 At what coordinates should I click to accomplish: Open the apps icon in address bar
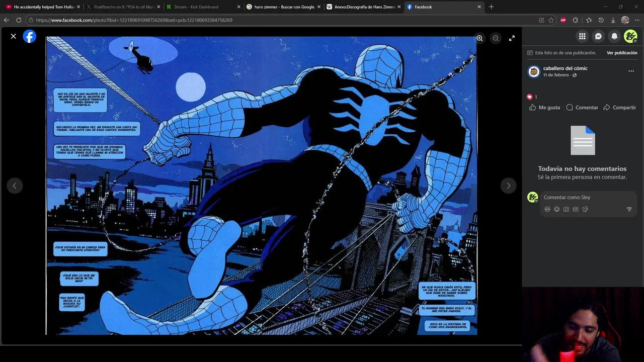pyautogui.click(x=541, y=20)
